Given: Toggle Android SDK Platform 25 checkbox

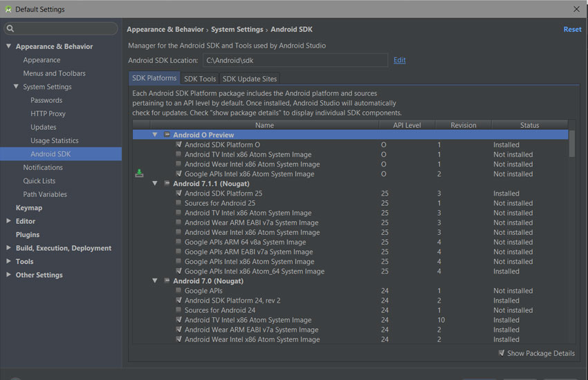Looking at the screenshot, I should (179, 193).
